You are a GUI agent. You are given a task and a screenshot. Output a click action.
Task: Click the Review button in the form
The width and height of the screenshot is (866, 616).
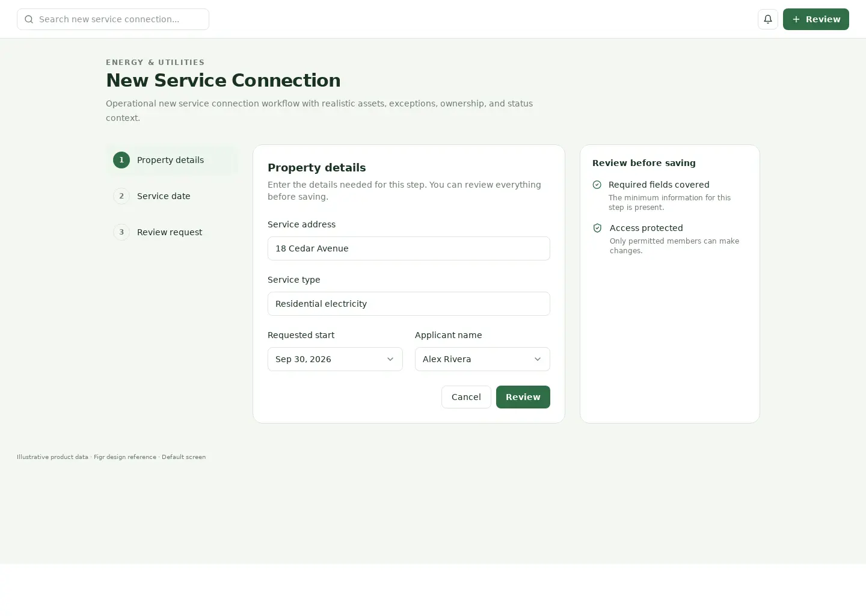click(523, 397)
